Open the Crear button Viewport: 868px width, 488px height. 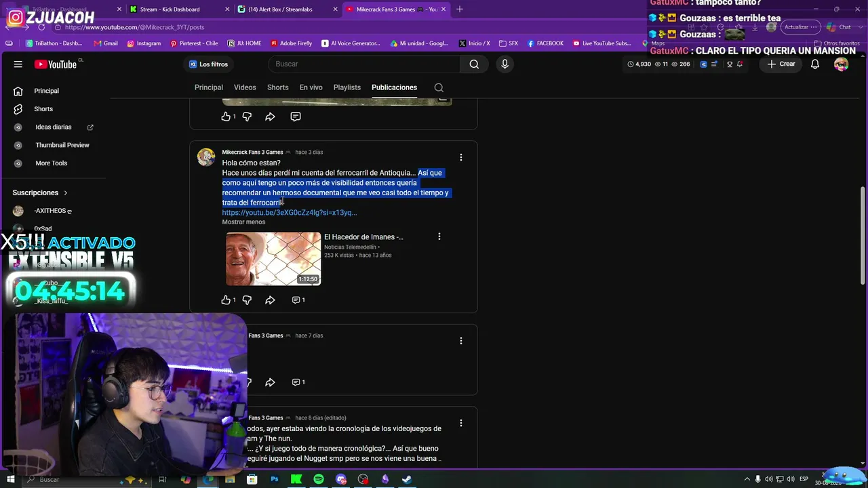point(781,64)
